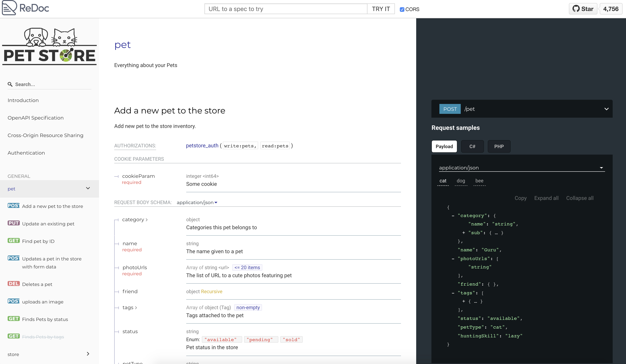Toggle the CORS checkbox
The width and height of the screenshot is (626, 364).
click(x=402, y=10)
